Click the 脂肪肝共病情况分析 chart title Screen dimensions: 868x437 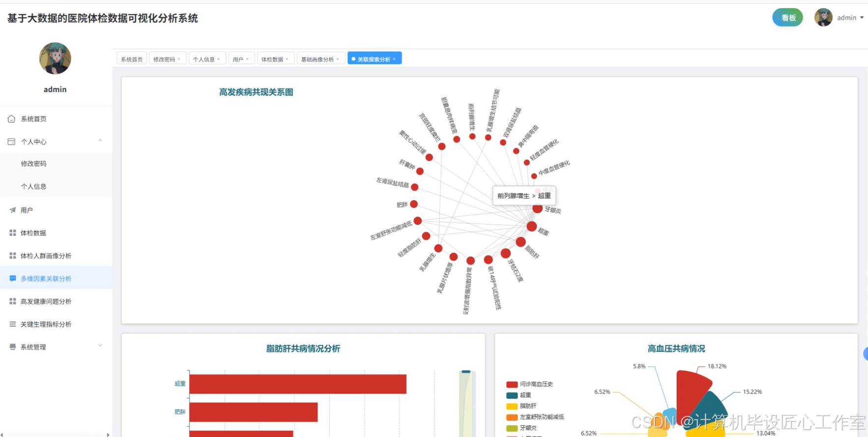point(303,349)
